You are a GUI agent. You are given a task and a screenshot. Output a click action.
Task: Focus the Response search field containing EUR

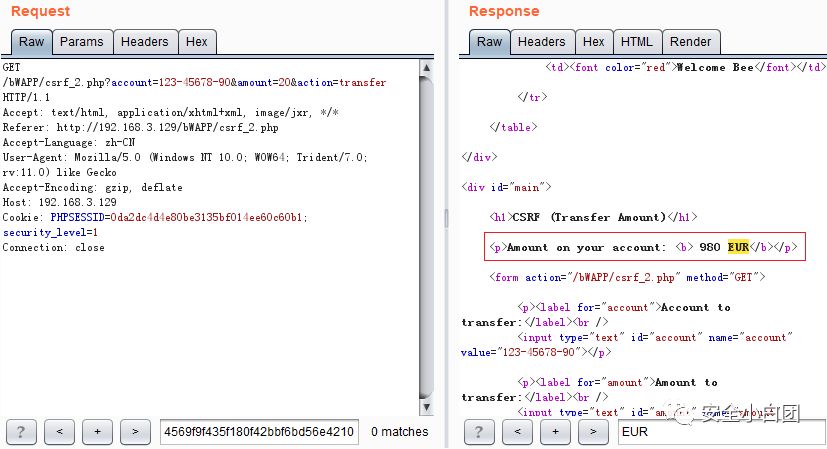pos(722,432)
